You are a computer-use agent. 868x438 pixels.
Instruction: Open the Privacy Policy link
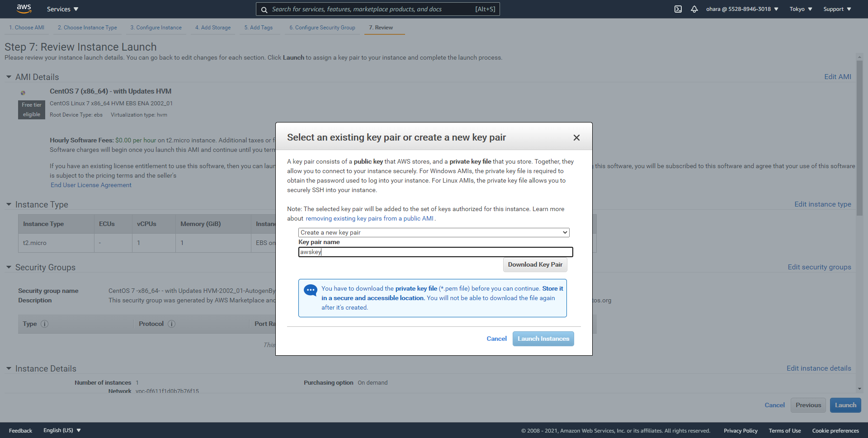click(x=741, y=431)
